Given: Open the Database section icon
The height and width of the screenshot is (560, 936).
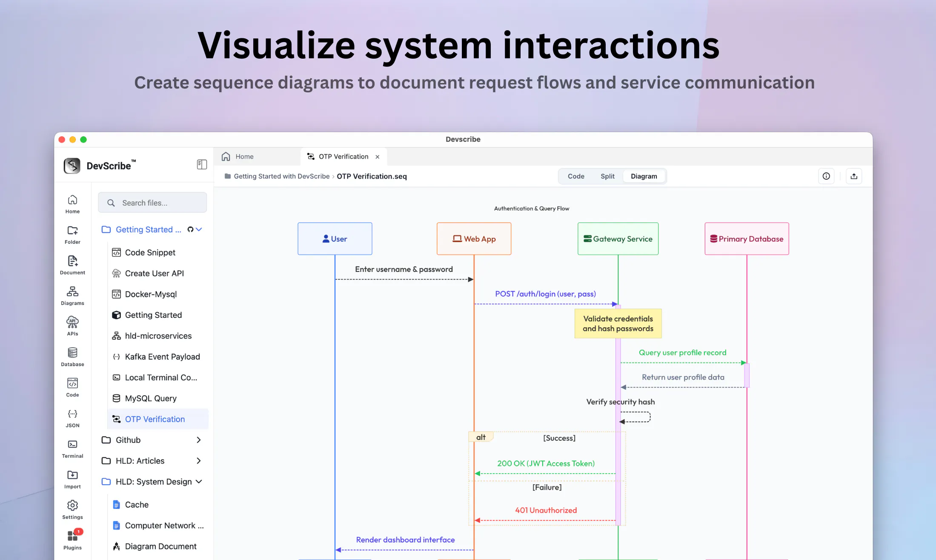Looking at the screenshot, I should (72, 357).
